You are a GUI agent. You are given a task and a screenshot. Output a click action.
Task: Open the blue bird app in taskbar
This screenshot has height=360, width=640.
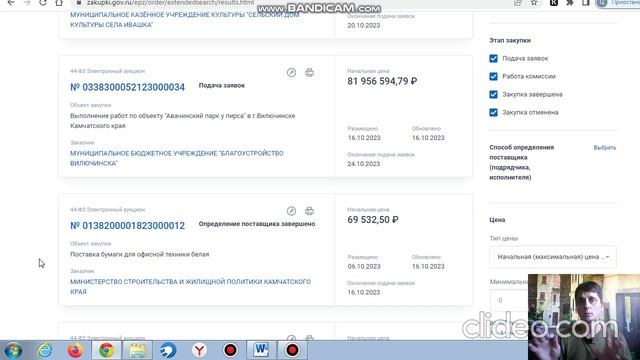[x=168, y=350]
